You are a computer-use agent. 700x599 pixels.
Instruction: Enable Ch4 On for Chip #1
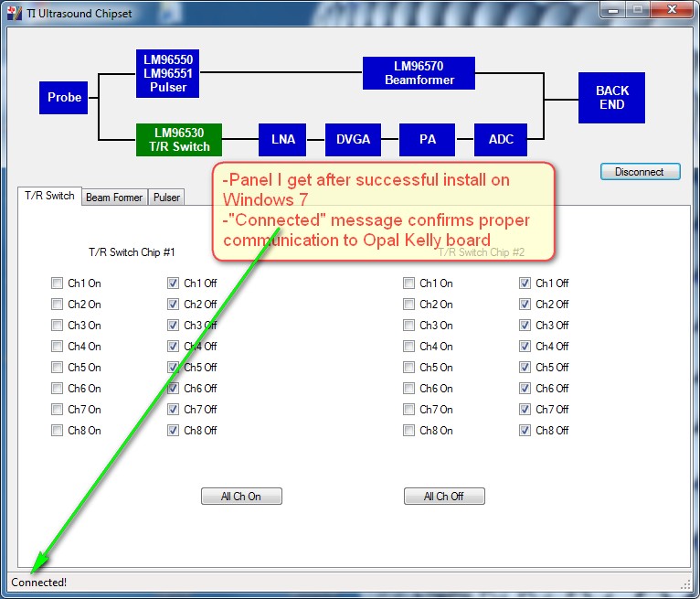[57, 347]
